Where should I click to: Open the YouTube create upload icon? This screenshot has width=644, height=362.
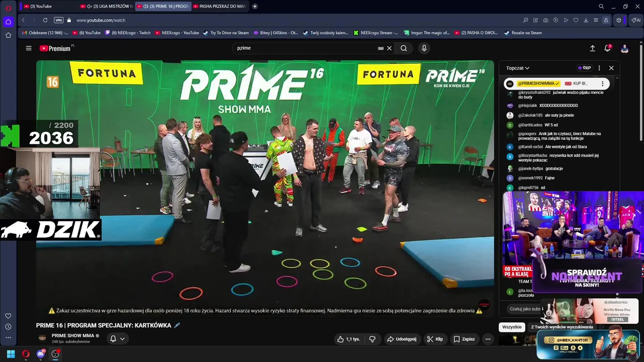592,48
